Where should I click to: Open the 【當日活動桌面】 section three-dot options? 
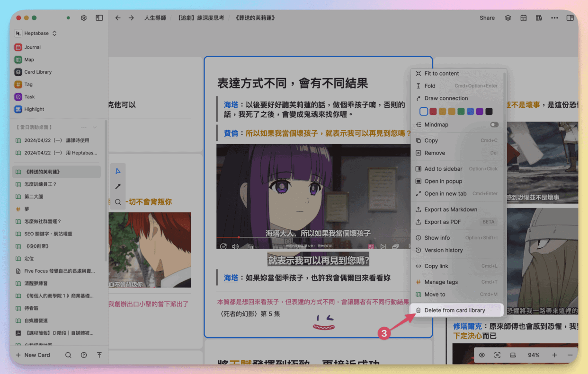[x=84, y=127]
